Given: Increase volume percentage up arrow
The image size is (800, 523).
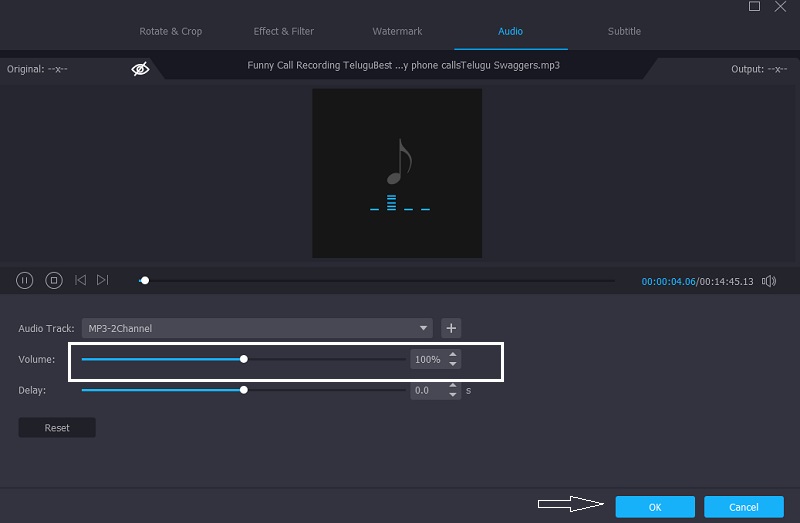Looking at the screenshot, I should pos(453,355).
